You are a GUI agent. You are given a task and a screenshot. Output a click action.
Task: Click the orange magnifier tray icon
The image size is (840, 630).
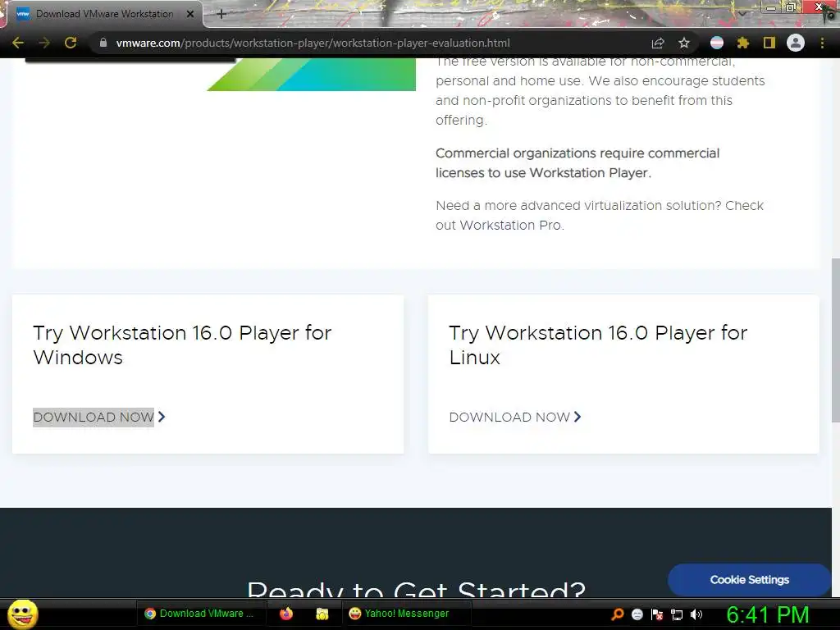tap(617, 614)
